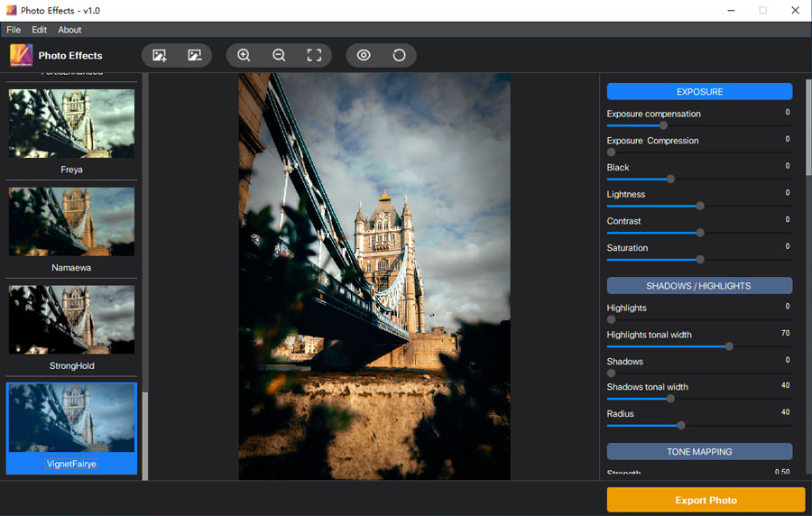Viewport: 812px width, 516px height.
Task: Select the Namaewa preset thumbnail
Action: click(71, 222)
